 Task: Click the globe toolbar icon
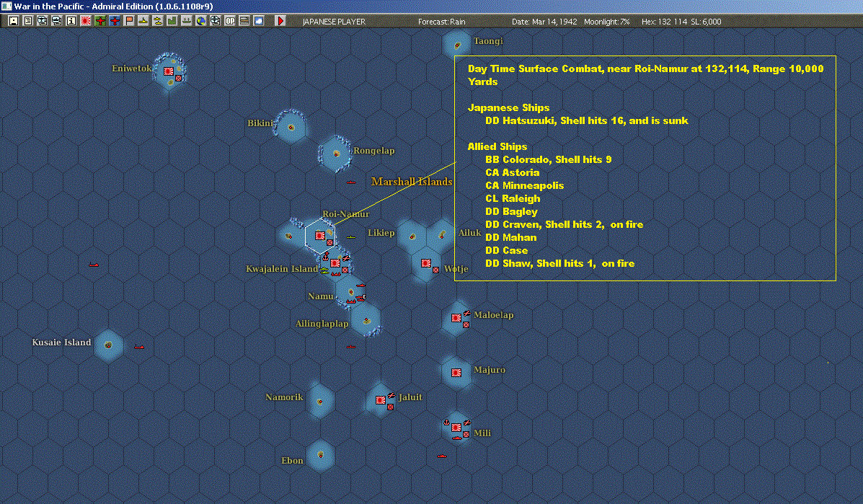[x=201, y=21]
